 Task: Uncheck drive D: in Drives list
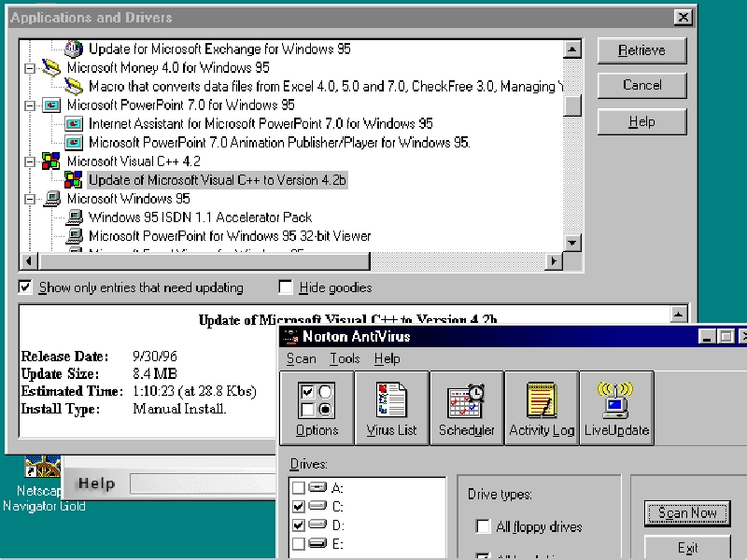click(x=298, y=525)
